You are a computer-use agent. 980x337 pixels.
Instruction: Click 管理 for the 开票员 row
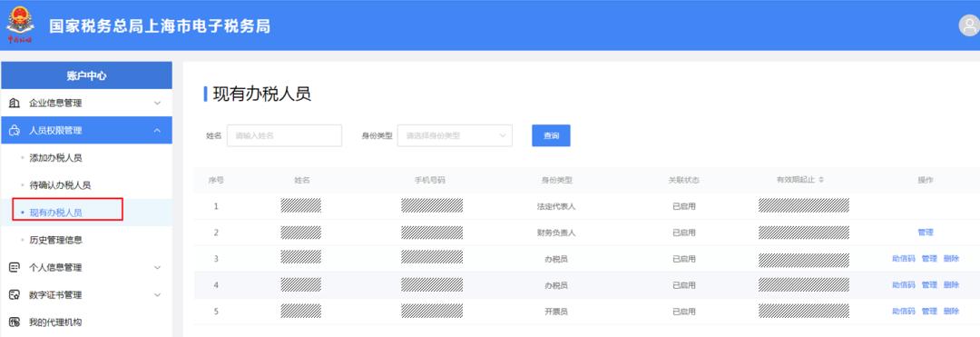[x=929, y=312]
